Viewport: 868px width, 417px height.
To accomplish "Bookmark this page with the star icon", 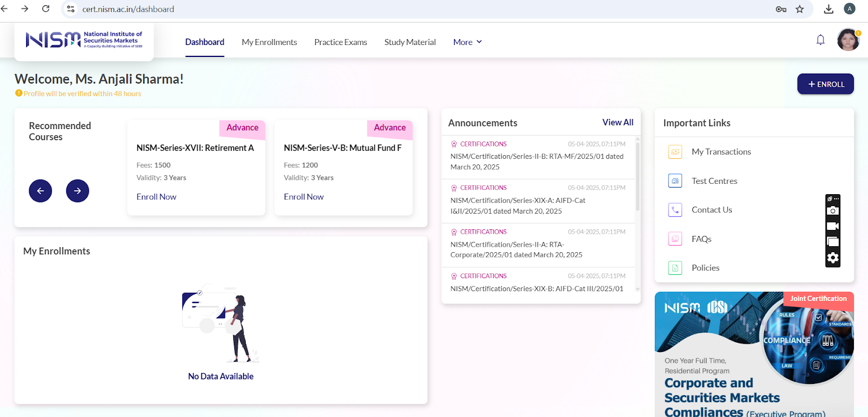I will [x=800, y=9].
